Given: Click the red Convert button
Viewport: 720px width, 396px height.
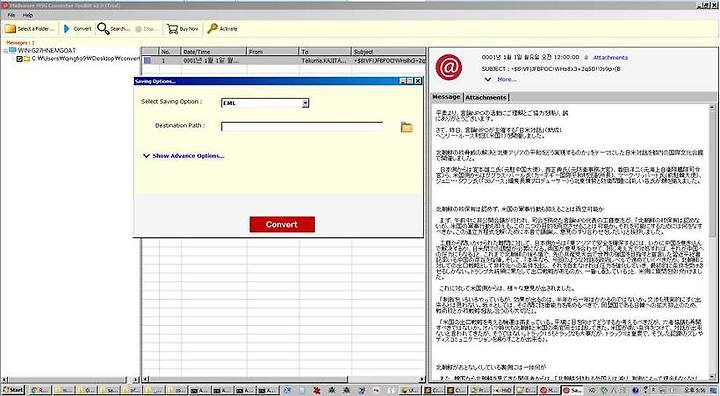Looking at the screenshot, I should pos(282,224).
